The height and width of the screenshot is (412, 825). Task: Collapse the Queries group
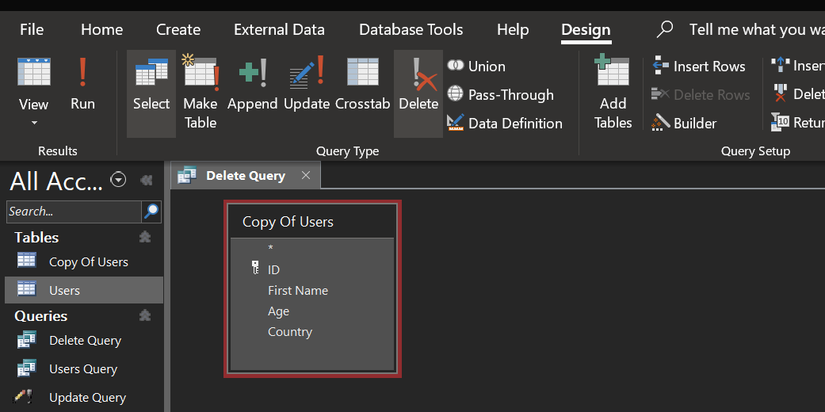click(144, 315)
